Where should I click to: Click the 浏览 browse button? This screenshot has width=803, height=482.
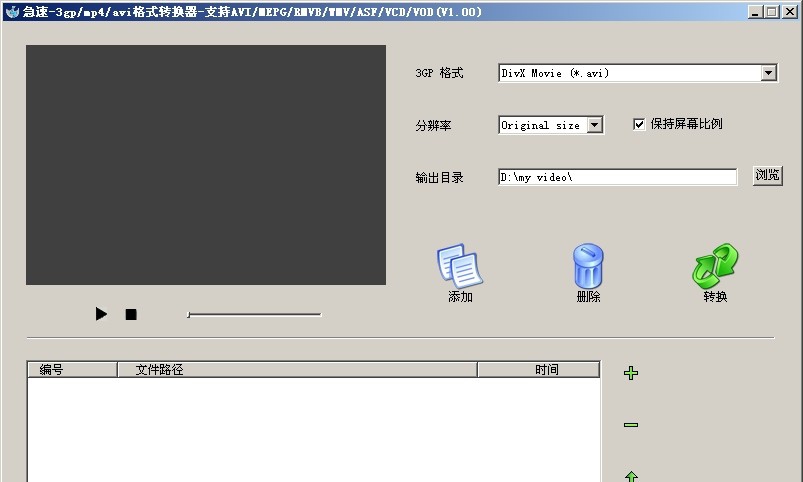click(767, 176)
